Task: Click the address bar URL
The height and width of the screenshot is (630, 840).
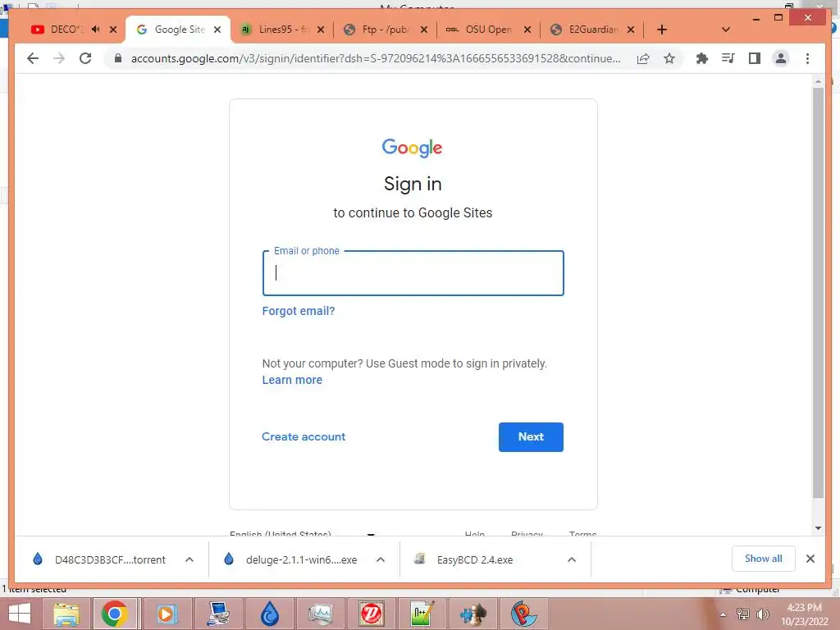Action: [376, 58]
